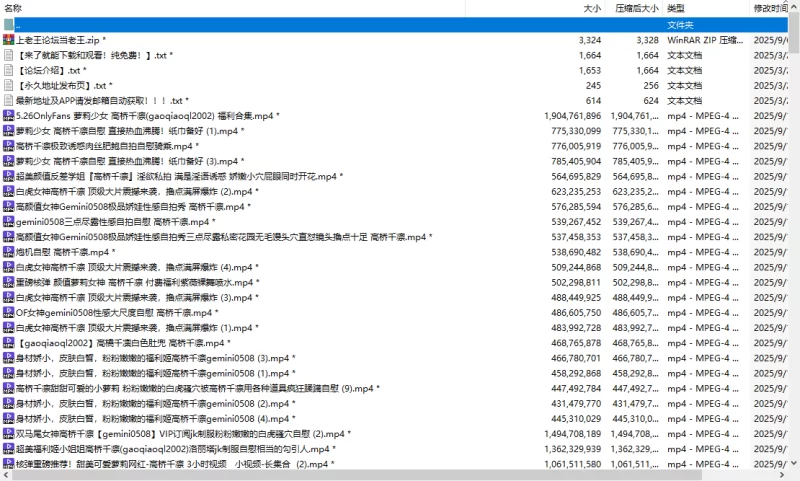
Task: Click the text icon of the 1,664-byte 纯免费 txt
Action: tap(8, 55)
